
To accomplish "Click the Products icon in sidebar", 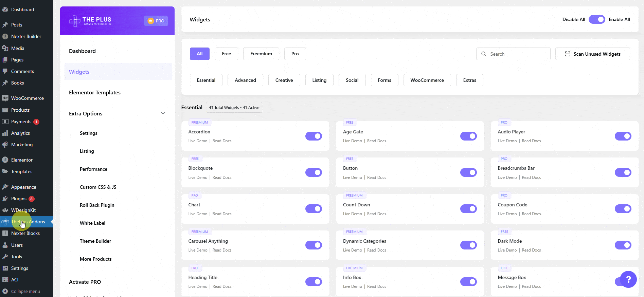I will tap(5, 110).
